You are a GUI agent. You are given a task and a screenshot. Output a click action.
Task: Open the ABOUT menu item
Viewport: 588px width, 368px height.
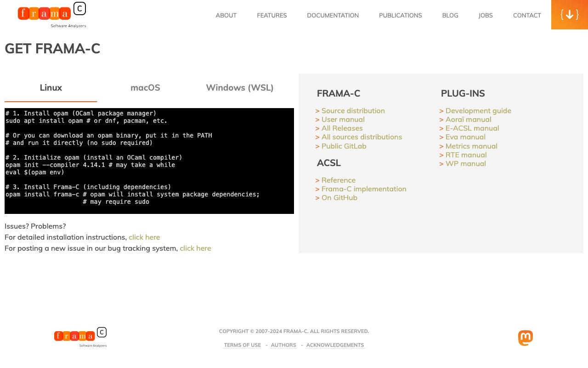click(226, 15)
